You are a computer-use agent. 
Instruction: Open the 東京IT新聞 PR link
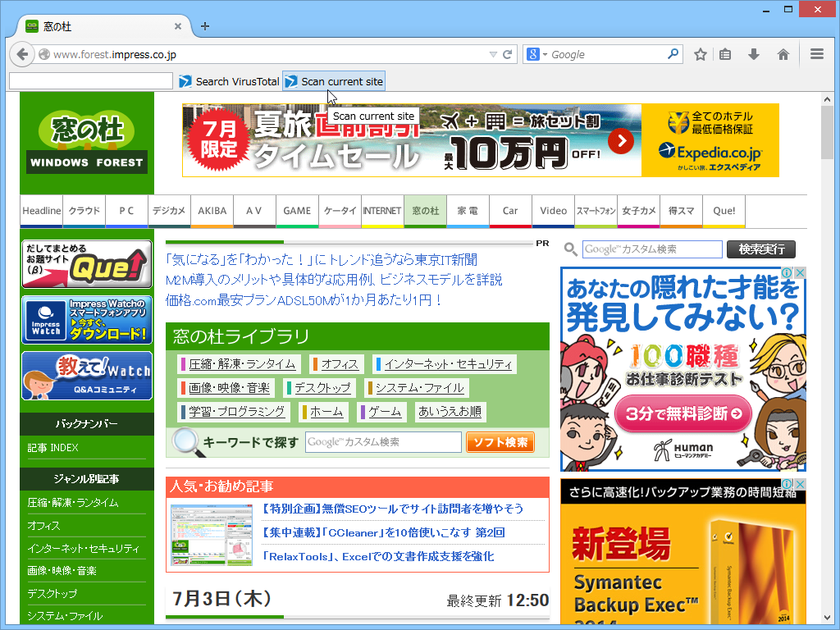coord(322,260)
